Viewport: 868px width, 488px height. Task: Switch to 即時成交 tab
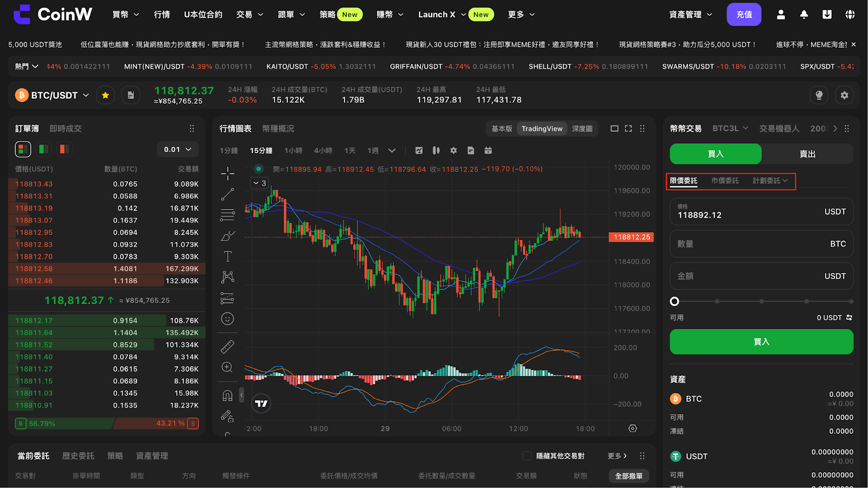point(66,129)
